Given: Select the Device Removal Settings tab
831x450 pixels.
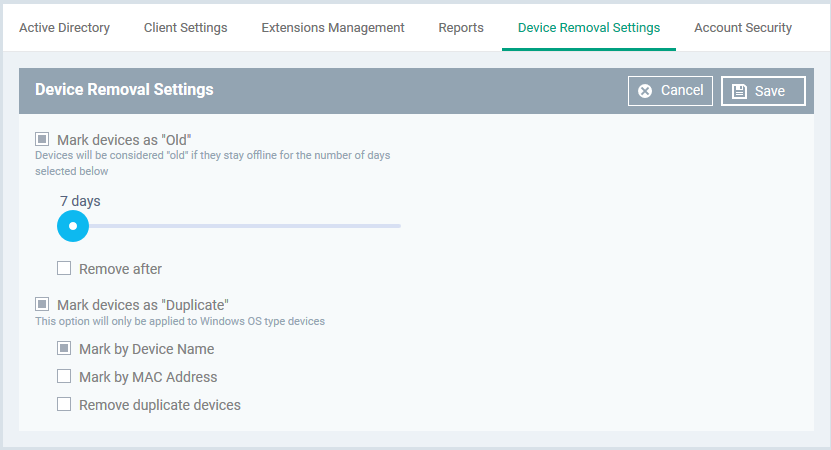Looking at the screenshot, I should [589, 28].
